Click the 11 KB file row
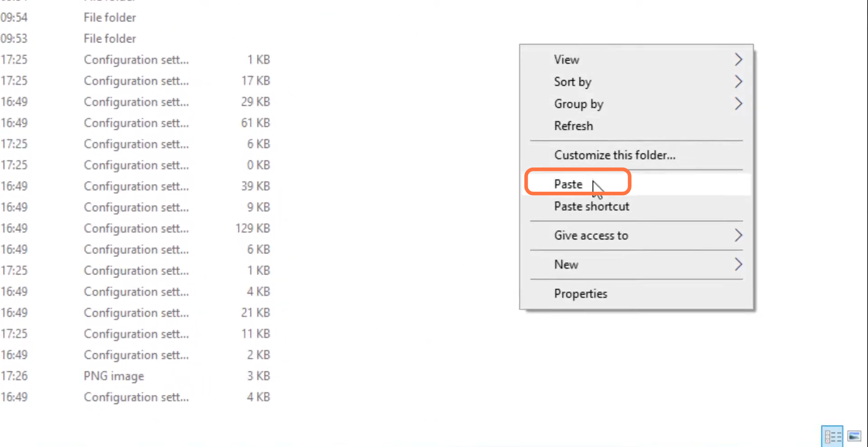 136,333
